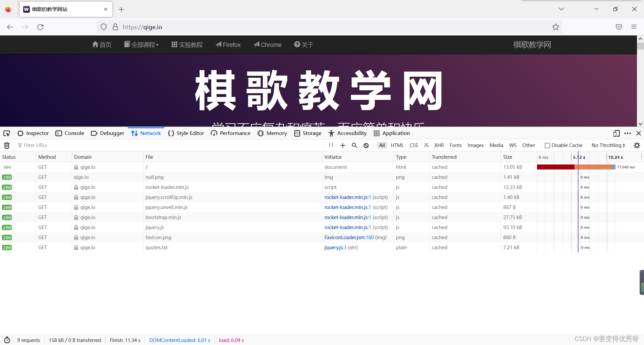Sort by Status column header
The image size is (644, 345).
click(x=18, y=157)
